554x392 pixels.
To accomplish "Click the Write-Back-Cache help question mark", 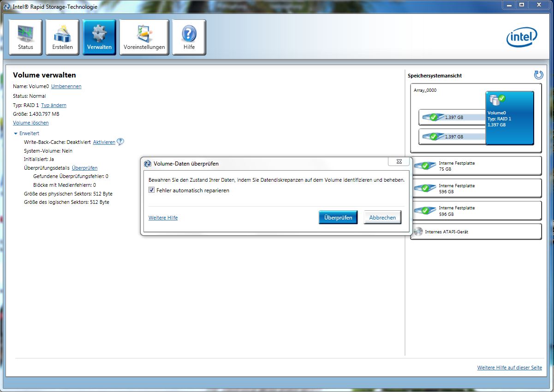I will click(120, 142).
